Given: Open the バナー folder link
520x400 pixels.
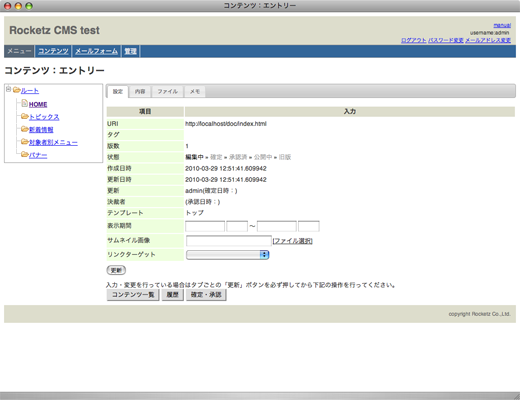Looking at the screenshot, I should 38,155.
